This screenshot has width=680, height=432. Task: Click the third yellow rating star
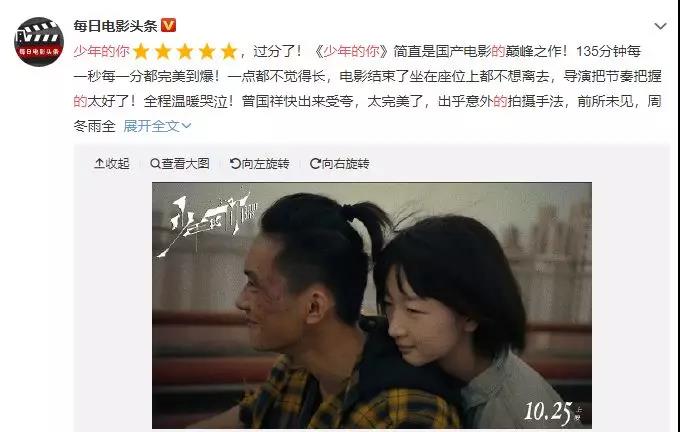185,51
